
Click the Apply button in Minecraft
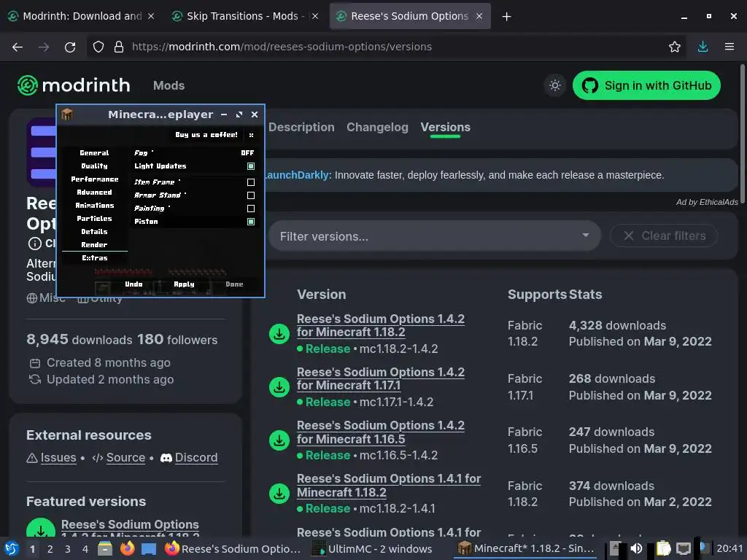(184, 284)
